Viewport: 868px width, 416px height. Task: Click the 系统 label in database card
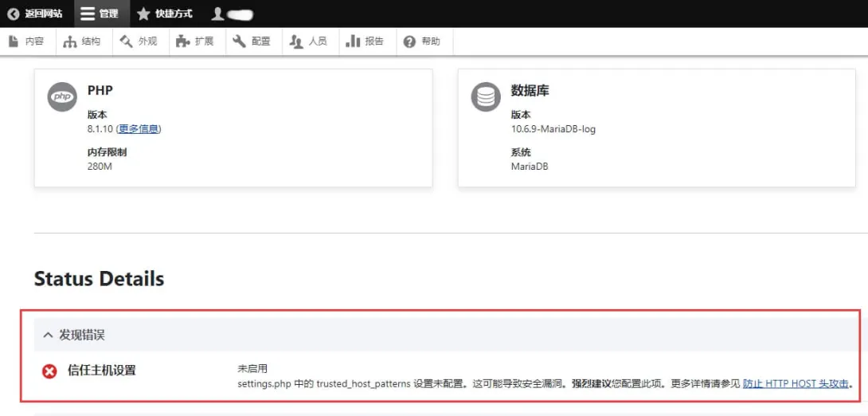coord(521,151)
